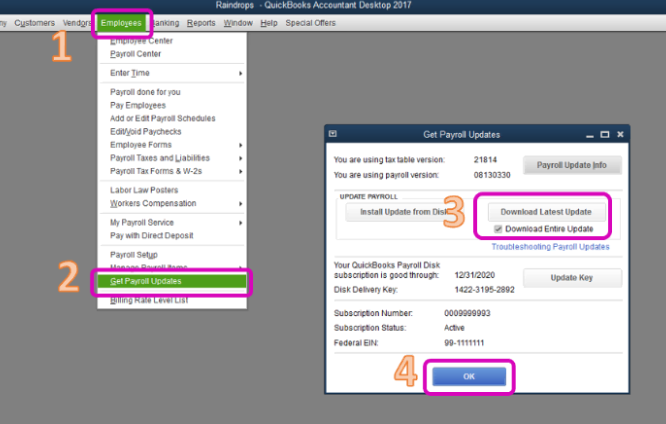Click the Payroll Update Info button
This screenshot has height=424, width=666.
[572, 165]
